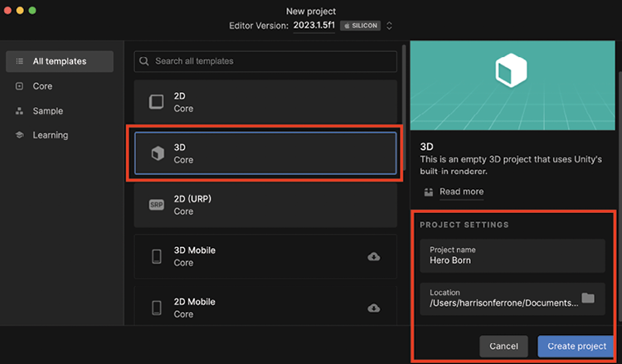This screenshot has height=364, width=622.
Task: Click the 2023.1.5f1 editor version text
Action: coord(313,26)
